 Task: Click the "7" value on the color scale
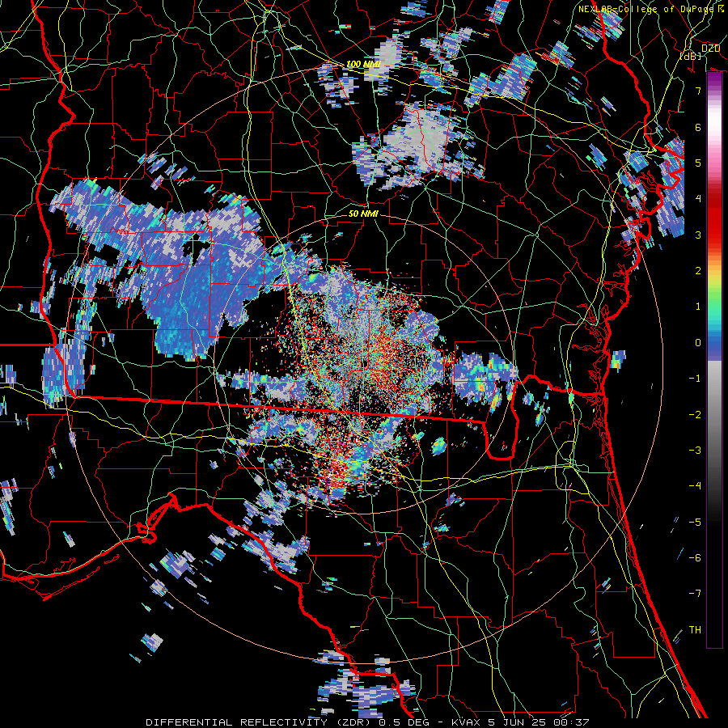(x=698, y=91)
